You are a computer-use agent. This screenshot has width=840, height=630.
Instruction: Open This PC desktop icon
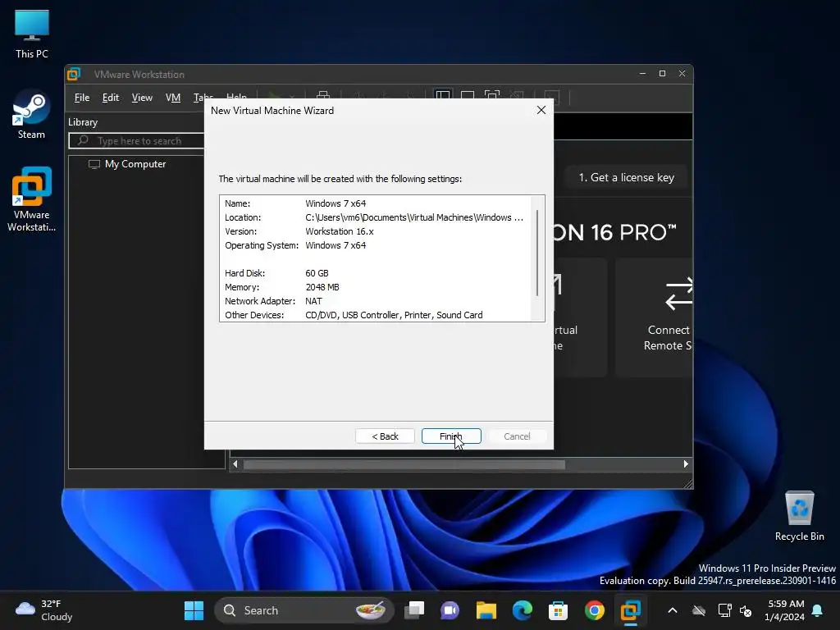[x=32, y=34]
